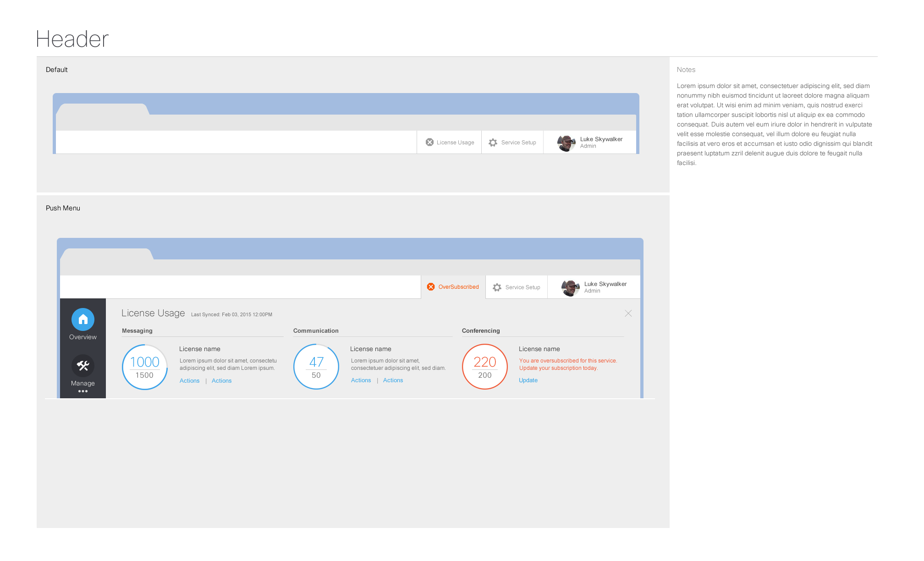Viewport: 924px width, 561px height.
Task: Click the 220 of 200 oversubscribed circle
Action: (485, 367)
